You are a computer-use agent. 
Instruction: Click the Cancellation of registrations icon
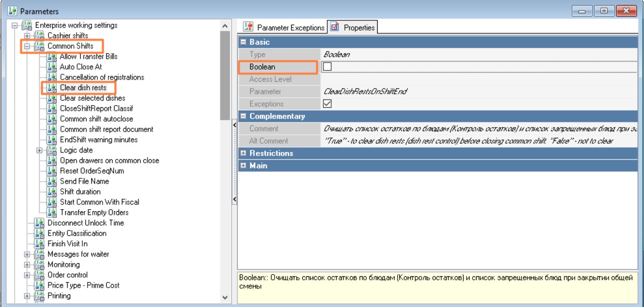point(51,77)
